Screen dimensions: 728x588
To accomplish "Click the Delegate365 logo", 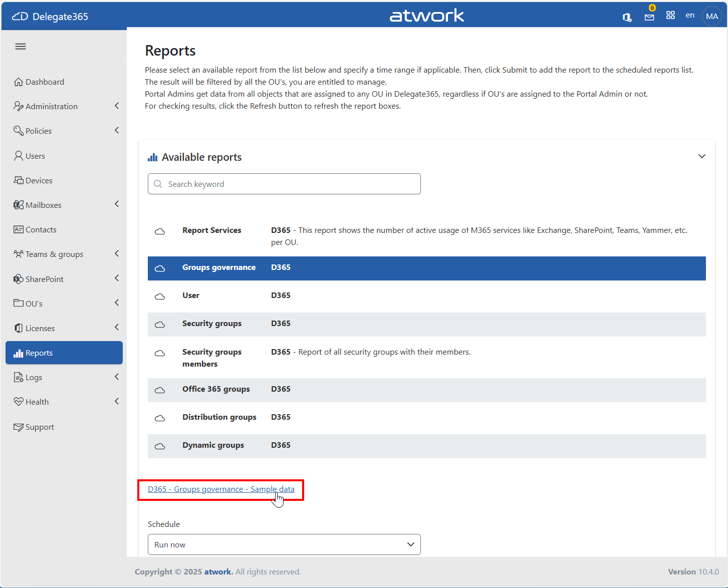I will click(x=50, y=17).
